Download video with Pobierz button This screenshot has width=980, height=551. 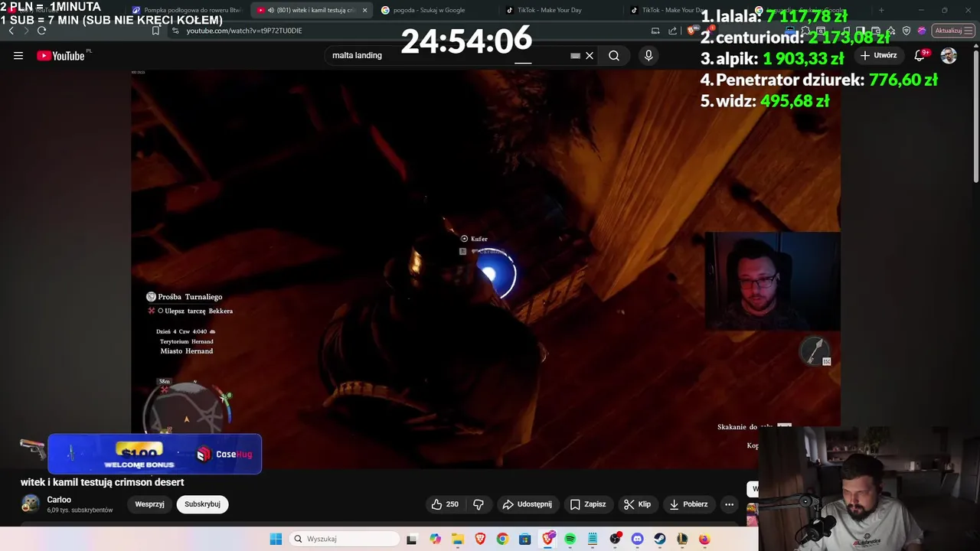tap(688, 504)
